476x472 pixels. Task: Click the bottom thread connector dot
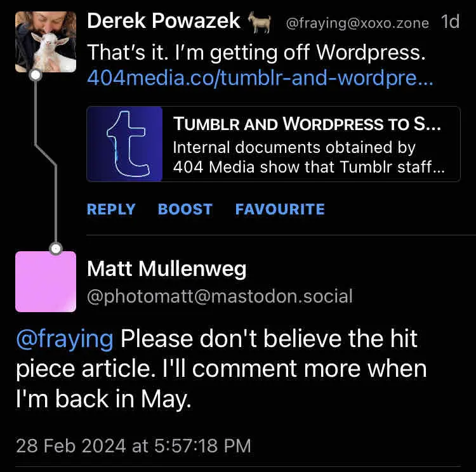pos(56,247)
